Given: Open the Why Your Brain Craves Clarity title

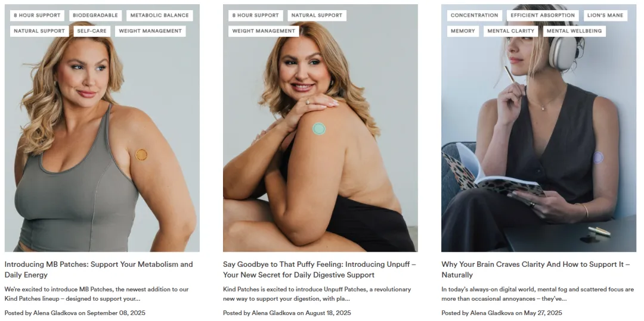Looking at the screenshot, I should click(x=535, y=269).
